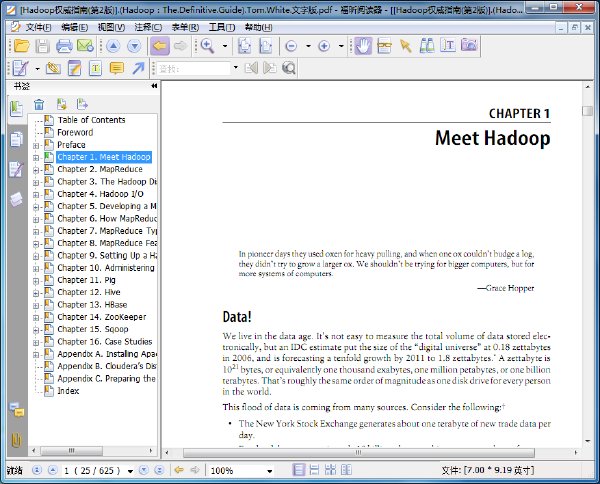The height and width of the screenshot is (484, 600).
Task: Open a file with the folder icon
Action: (21, 46)
